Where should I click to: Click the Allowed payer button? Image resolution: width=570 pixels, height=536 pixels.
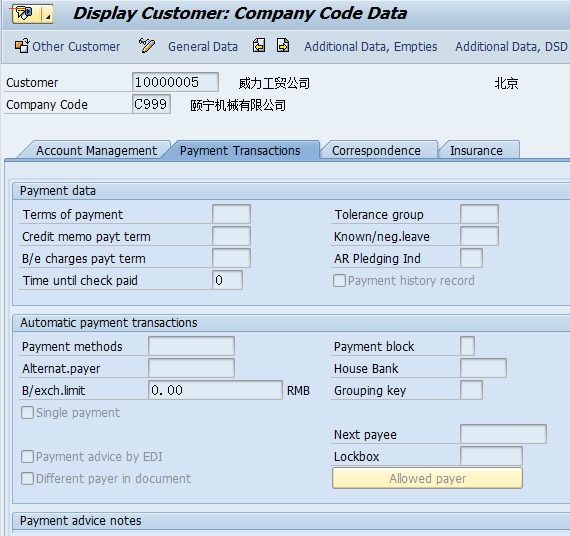pos(428,479)
